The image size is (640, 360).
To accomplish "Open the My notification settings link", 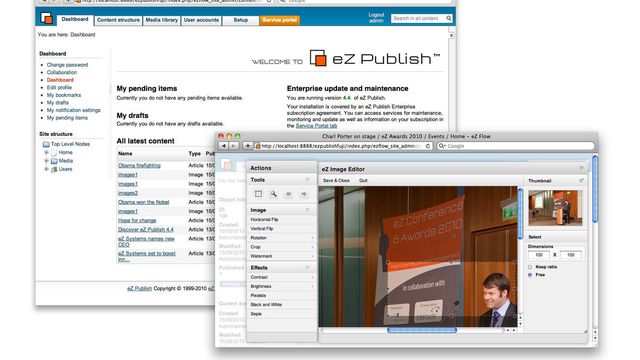I will tap(73, 110).
